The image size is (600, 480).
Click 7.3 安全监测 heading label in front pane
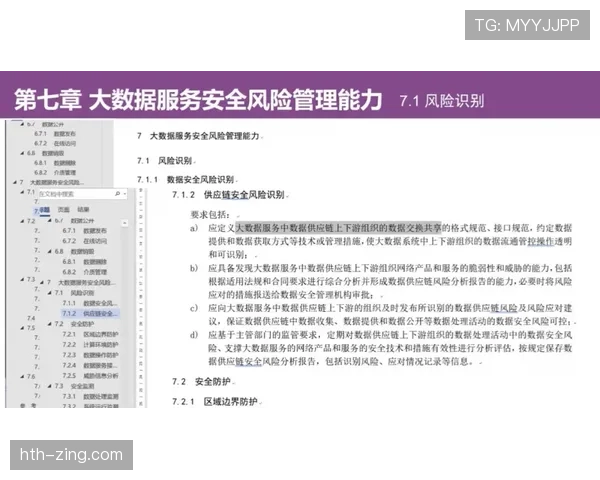click(74, 386)
